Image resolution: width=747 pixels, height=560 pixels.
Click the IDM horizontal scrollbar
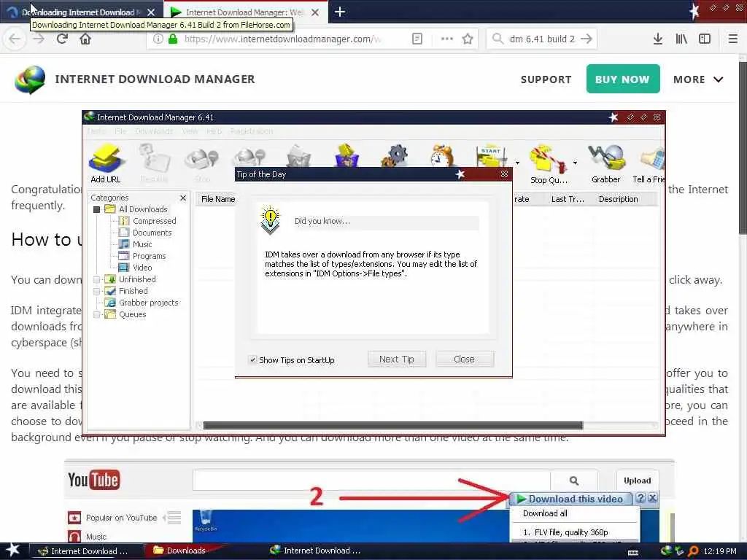tap(393, 425)
